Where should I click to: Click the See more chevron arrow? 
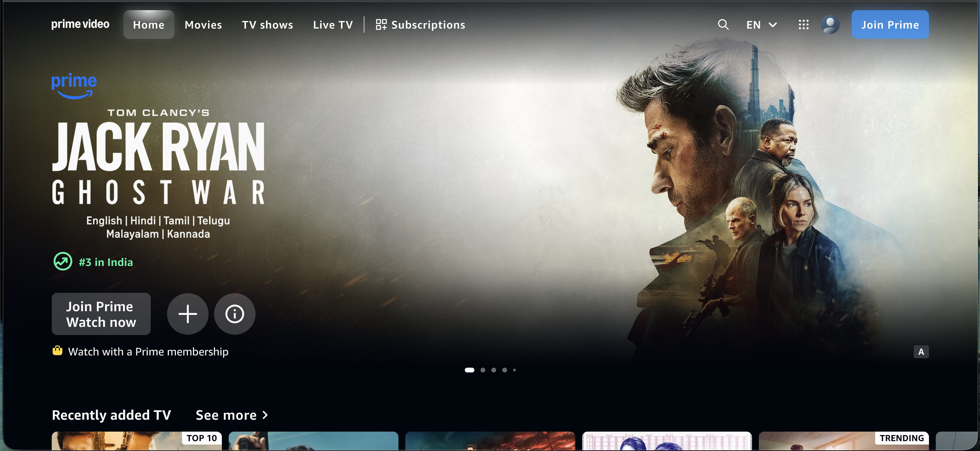[x=265, y=415]
